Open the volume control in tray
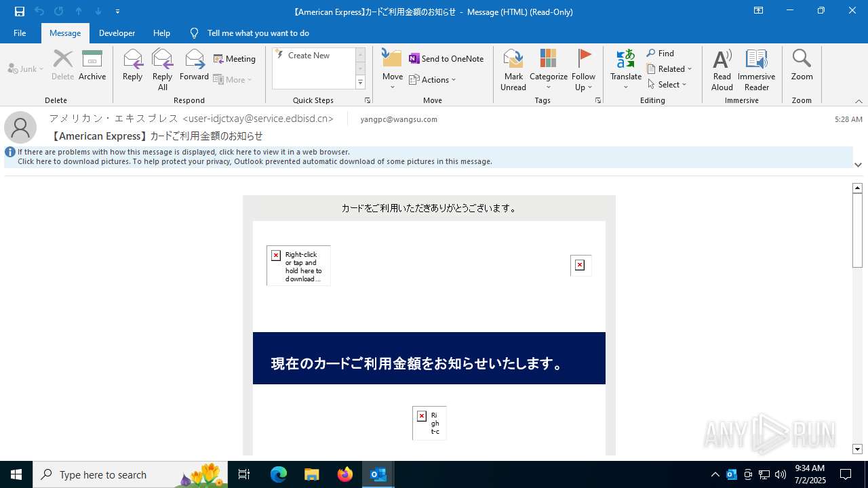The width and height of the screenshot is (868, 488). [781, 474]
